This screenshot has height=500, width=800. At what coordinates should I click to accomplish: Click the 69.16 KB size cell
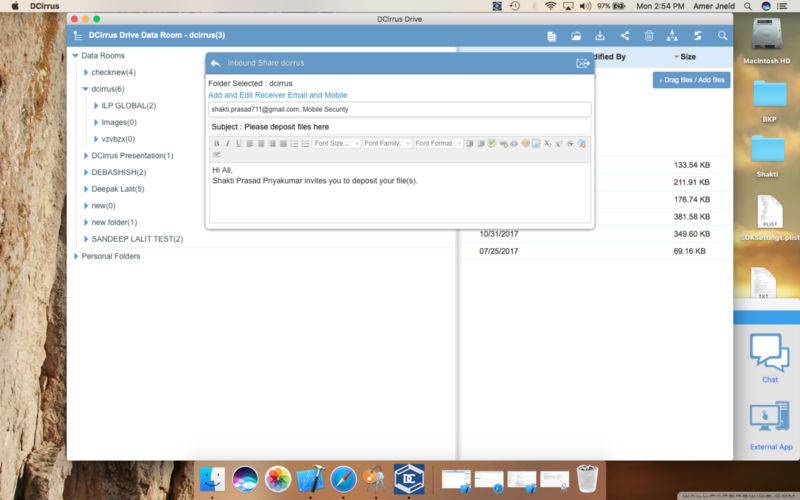click(x=689, y=251)
